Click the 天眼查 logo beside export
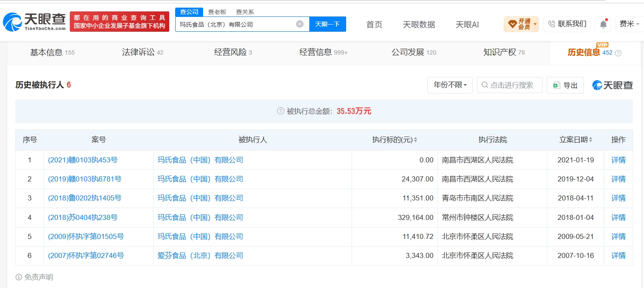 [x=612, y=85]
